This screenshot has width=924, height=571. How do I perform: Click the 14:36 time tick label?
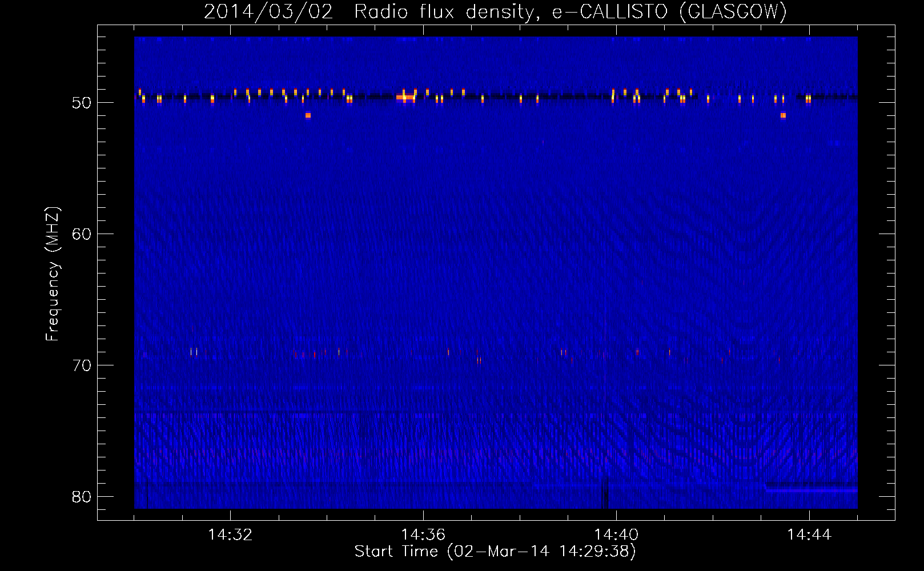tap(423, 535)
